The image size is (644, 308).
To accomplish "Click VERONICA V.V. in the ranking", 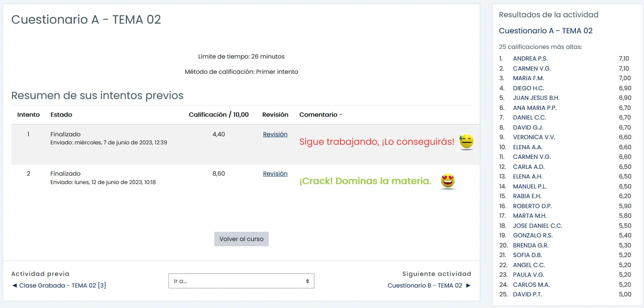I will point(534,137).
